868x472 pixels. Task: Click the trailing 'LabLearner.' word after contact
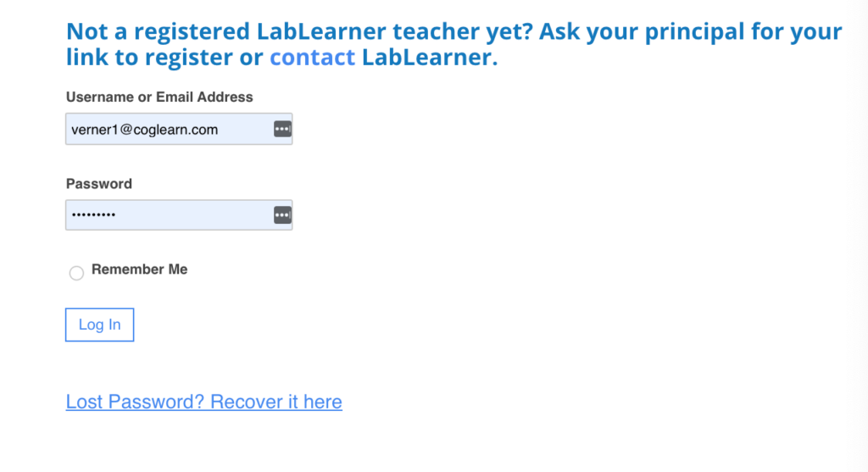[x=430, y=57]
